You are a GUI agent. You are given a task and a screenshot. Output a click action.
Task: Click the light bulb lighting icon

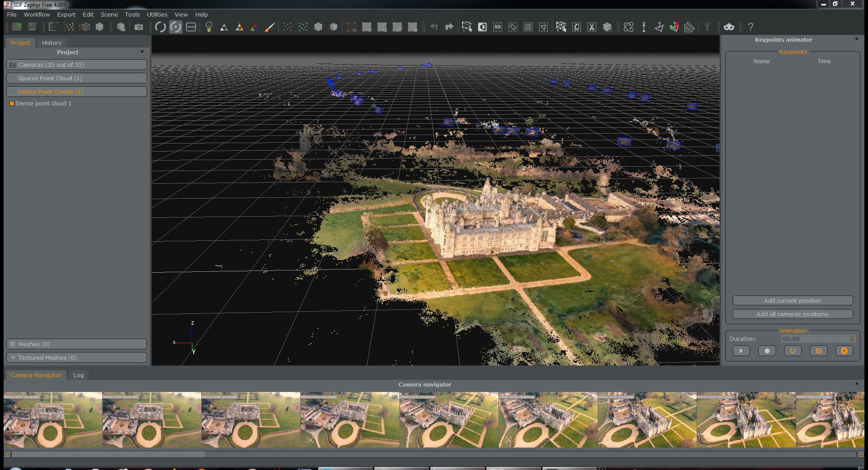point(208,27)
